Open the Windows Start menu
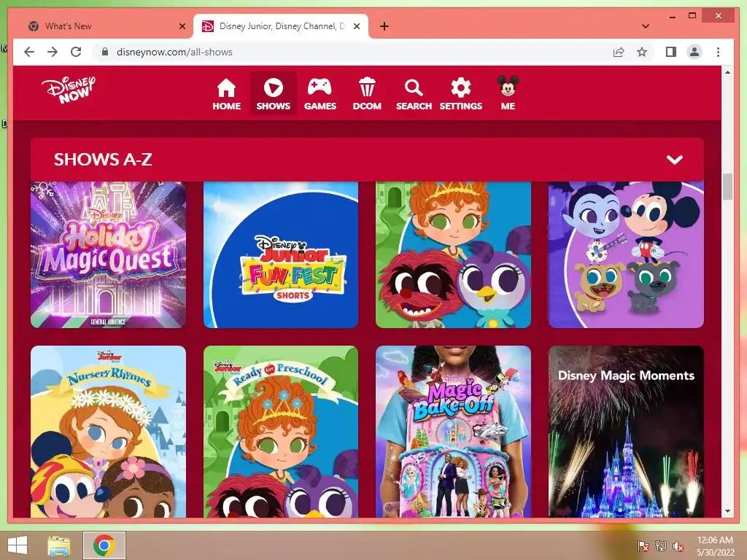 [18, 545]
